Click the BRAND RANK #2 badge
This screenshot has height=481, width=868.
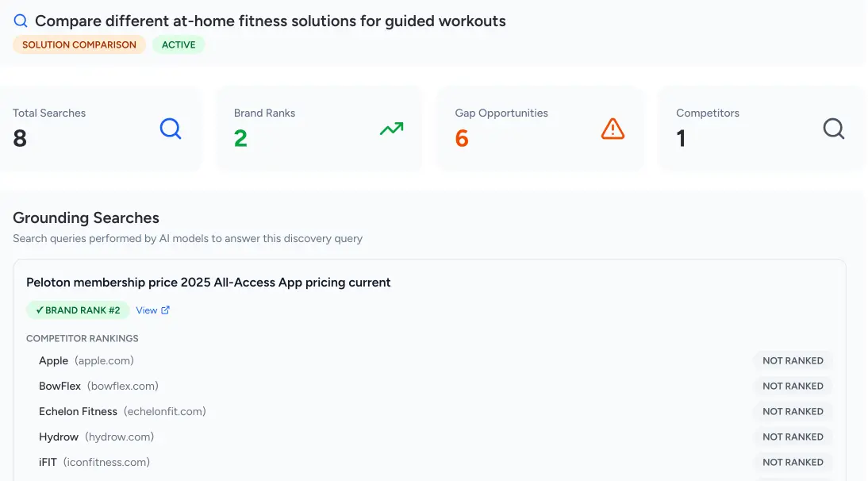pos(77,310)
